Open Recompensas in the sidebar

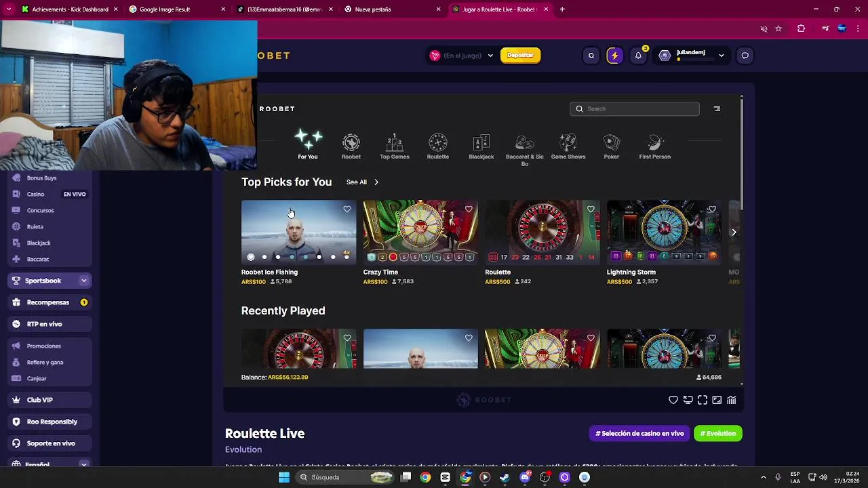tap(50, 302)
